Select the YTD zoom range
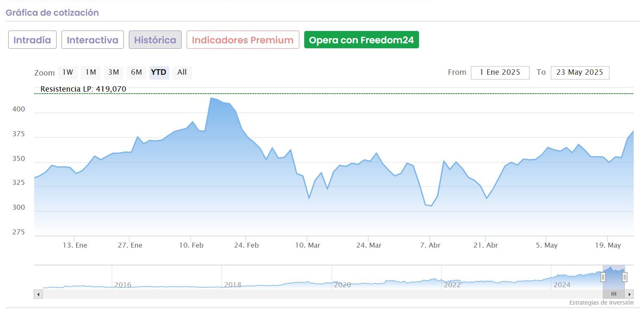Screen dimensions: 644x312 pyautogui.click(x=159, y=72)
